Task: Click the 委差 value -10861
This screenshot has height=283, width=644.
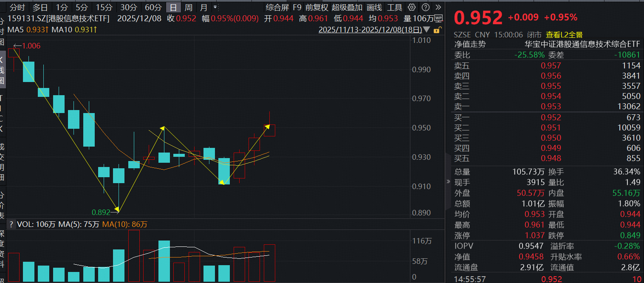Action: click(x=627, y=55)
